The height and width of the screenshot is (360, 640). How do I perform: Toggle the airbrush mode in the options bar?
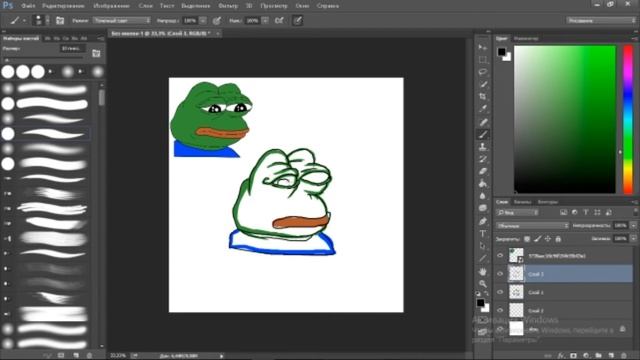click(279, 20)
